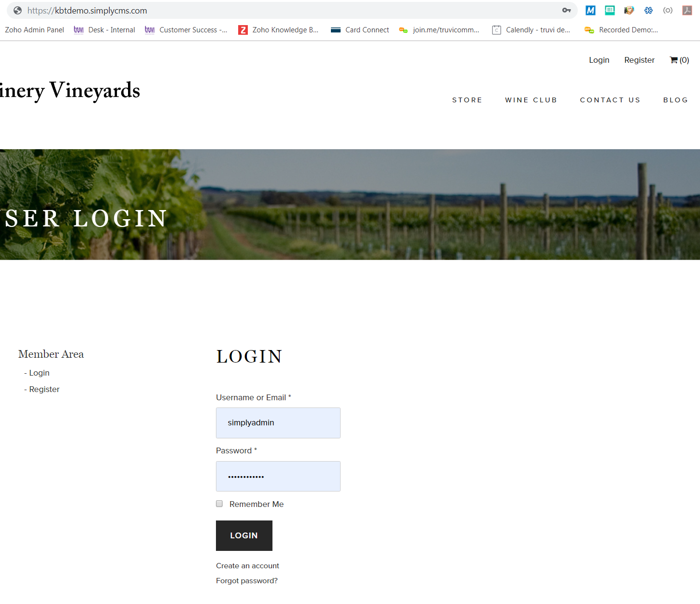The width and height of the screenshot is (700, 604).
Task: Open the (o) circle extension icon
Action: tap(668, 10)
